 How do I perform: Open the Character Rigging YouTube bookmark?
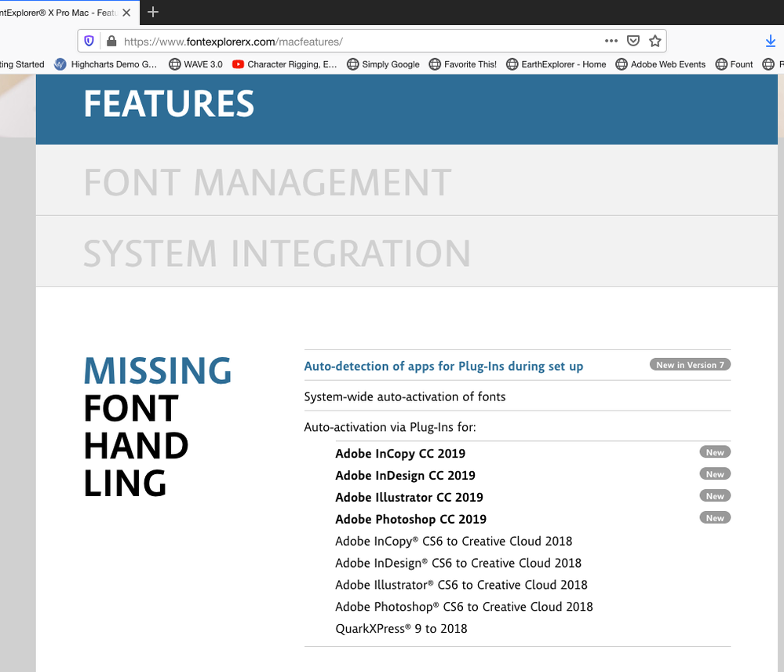(x=285, y=64)
